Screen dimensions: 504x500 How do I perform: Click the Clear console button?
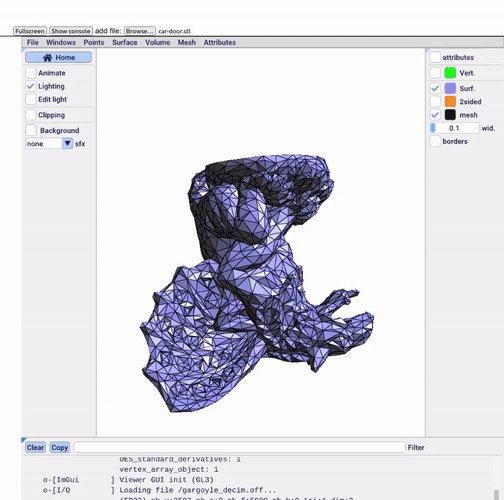pos(35,447)
